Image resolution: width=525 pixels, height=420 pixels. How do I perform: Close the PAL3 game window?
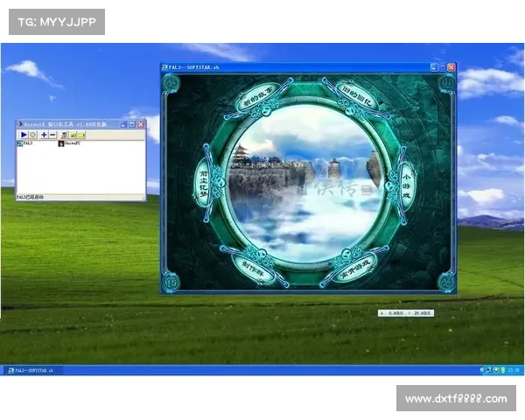tap(451, 67)
